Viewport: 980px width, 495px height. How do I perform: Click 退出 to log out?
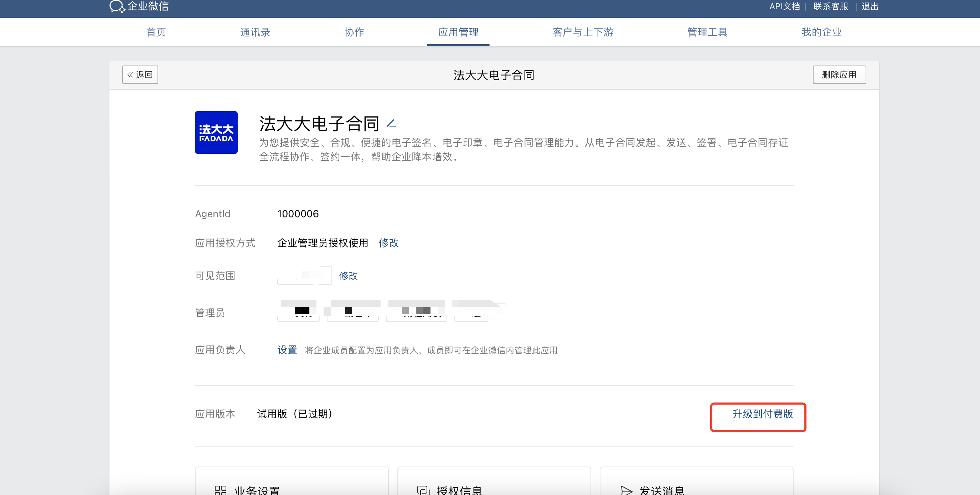tap(870, 6)
